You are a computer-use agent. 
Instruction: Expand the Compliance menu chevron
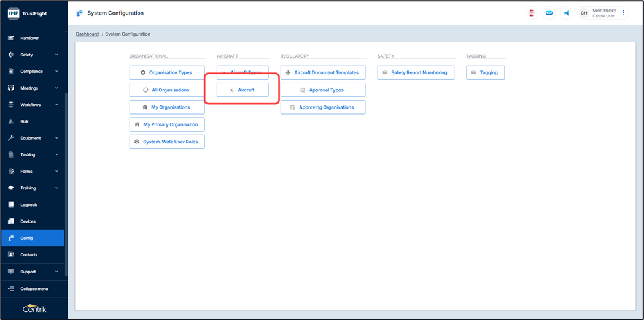click(x=56, y=71)
